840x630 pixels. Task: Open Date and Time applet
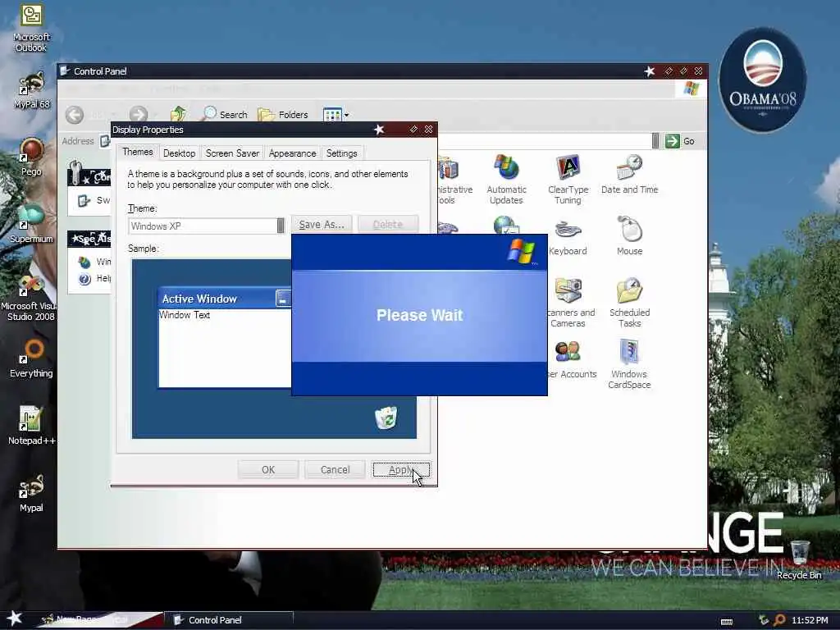pos(629,175)
